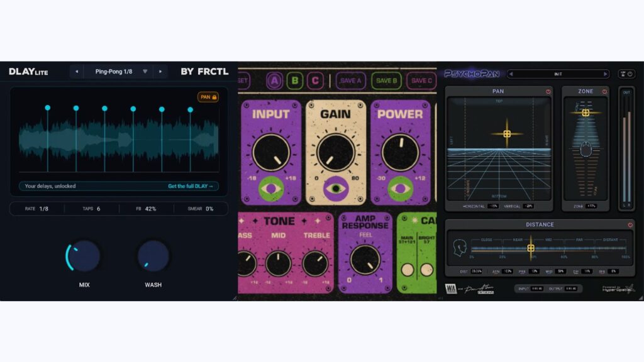Image resolution: width=644 pixels, height=362 pixels.
Task: Toggle the DISTANCE section power button
Action: pyautogui.click(x=630, y=225)
